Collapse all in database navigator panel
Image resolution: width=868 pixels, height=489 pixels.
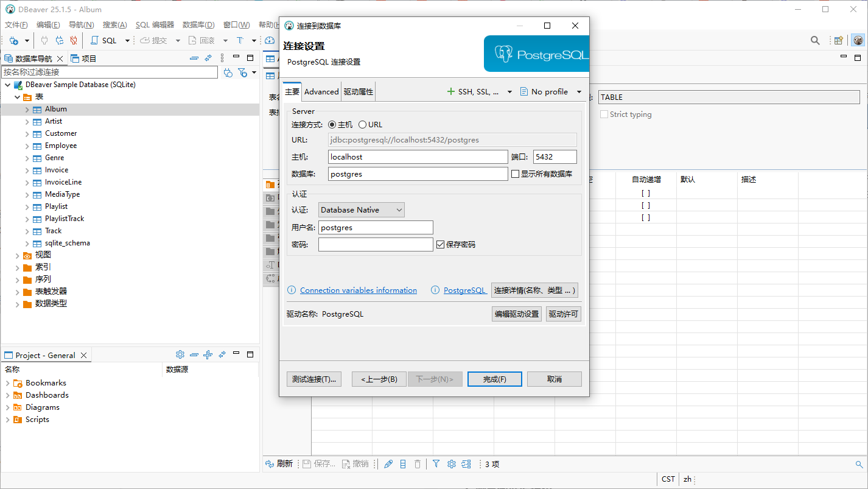coord(194,58)
